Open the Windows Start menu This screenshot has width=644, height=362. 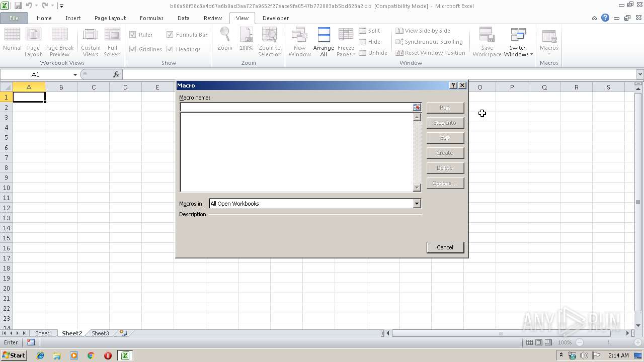click(14, 355)
